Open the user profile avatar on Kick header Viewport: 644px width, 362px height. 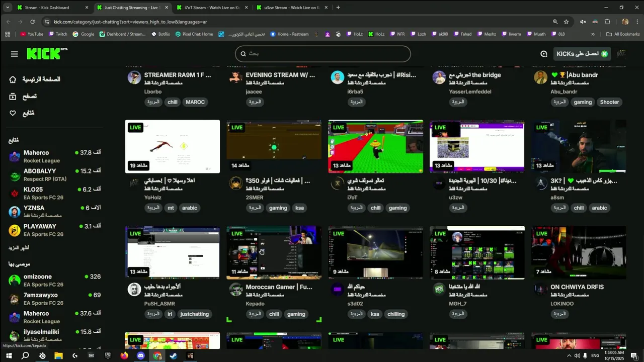[621, 54]
